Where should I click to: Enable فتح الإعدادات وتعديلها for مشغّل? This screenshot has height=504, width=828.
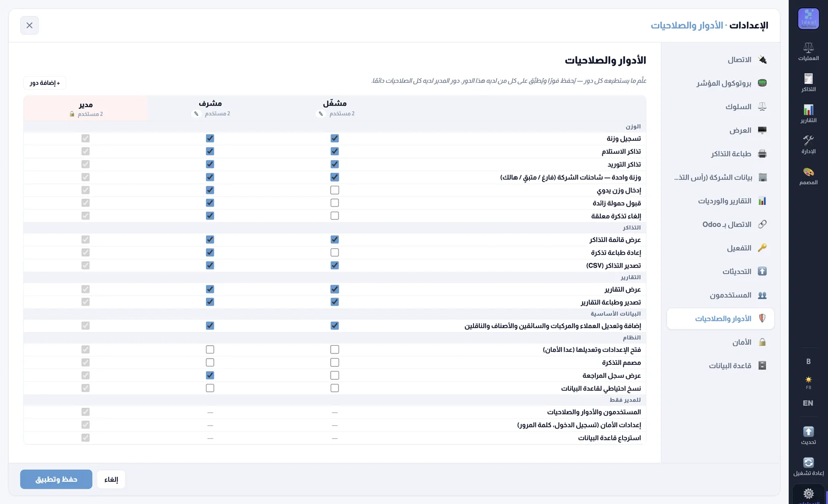335,349
